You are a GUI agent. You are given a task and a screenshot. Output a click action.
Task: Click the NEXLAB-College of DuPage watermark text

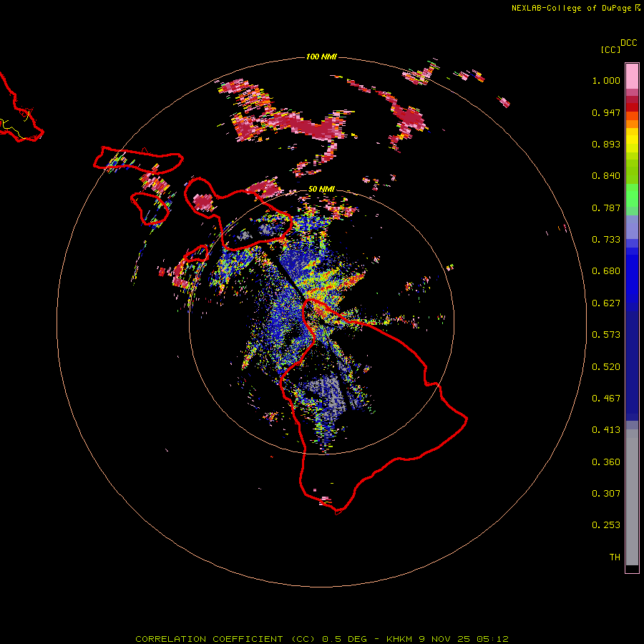pyautogui.click(x=576, y=8)
